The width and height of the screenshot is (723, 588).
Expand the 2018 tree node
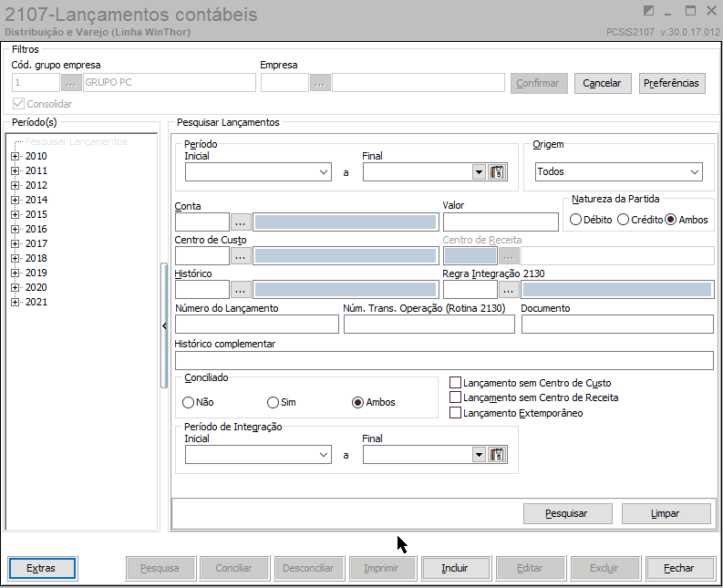15,258
